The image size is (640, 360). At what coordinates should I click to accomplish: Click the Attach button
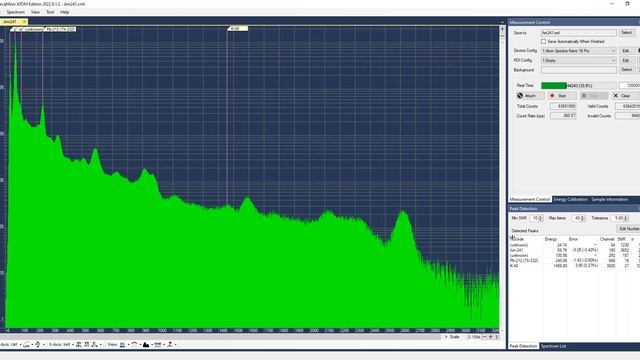click(530, 96)
